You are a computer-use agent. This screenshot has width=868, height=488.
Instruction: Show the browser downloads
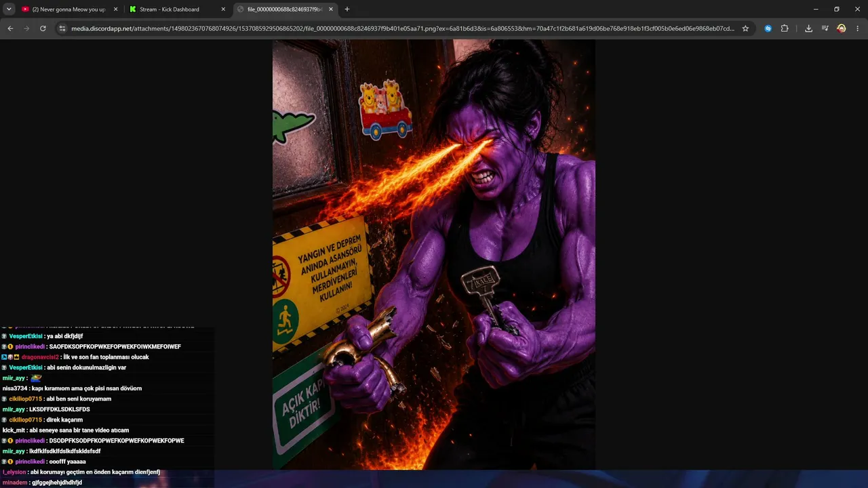click(x=808, y=28)
